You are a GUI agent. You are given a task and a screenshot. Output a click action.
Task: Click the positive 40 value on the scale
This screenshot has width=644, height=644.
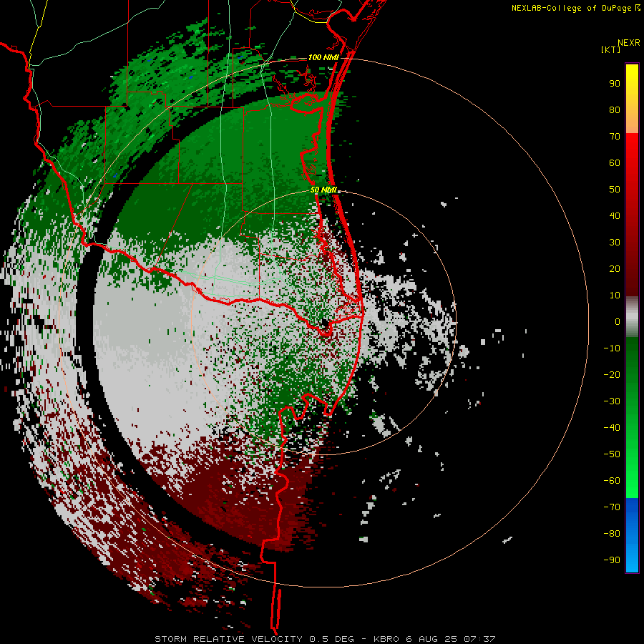pos(615,215)
